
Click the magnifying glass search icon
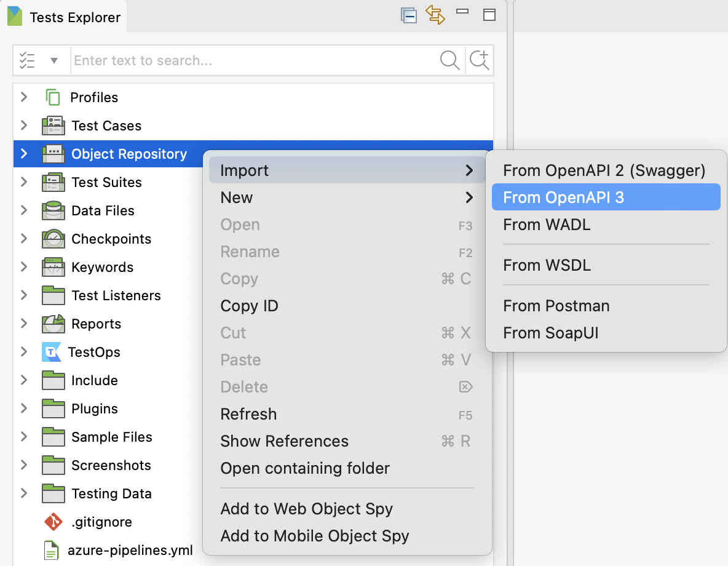tap(449, 60)
